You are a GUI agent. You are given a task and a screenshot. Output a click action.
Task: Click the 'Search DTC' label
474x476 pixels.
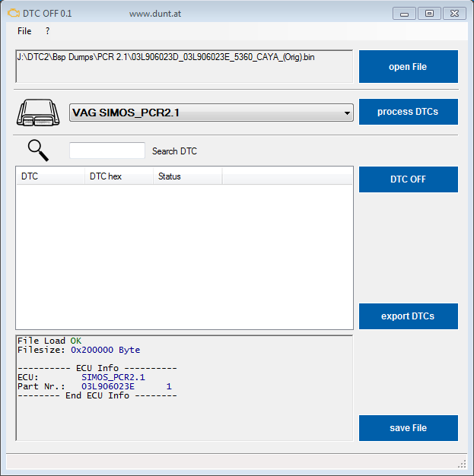(174, 151)
